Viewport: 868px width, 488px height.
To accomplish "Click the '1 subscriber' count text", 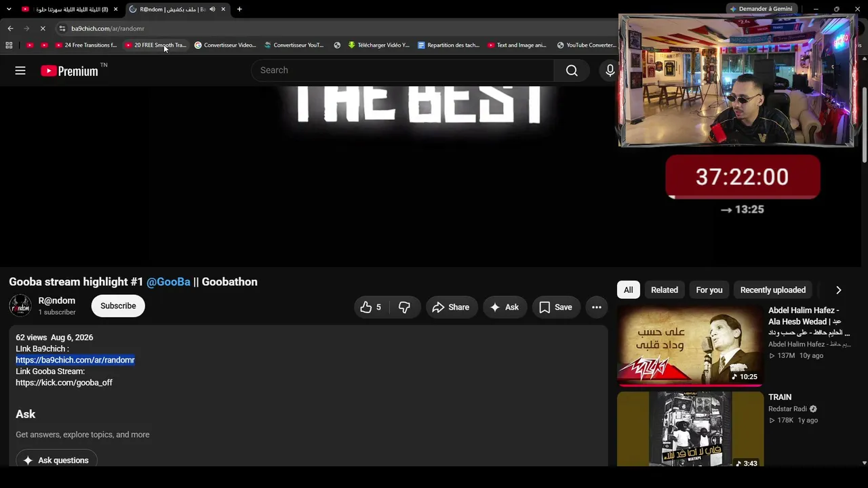I will 57,312.
